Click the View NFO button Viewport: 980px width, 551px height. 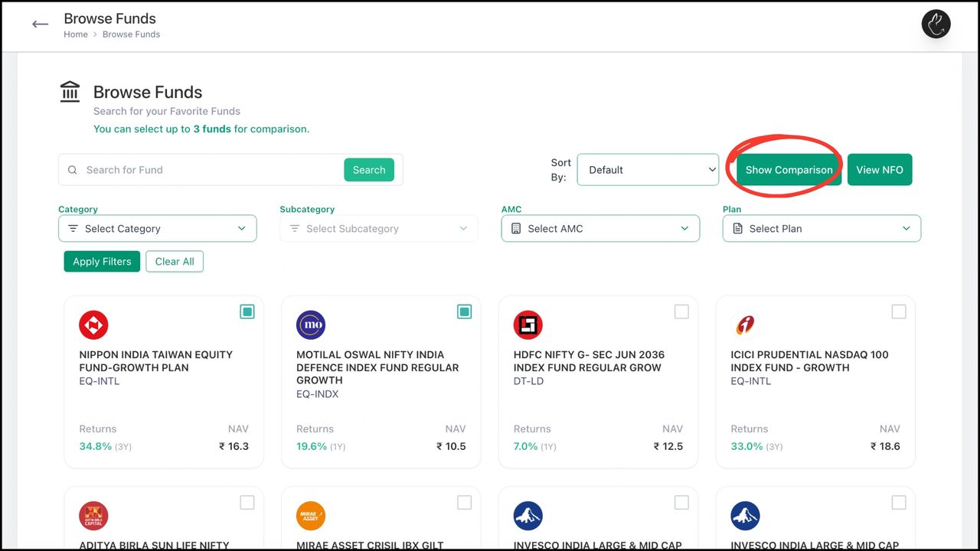click(x=879, y=170)
